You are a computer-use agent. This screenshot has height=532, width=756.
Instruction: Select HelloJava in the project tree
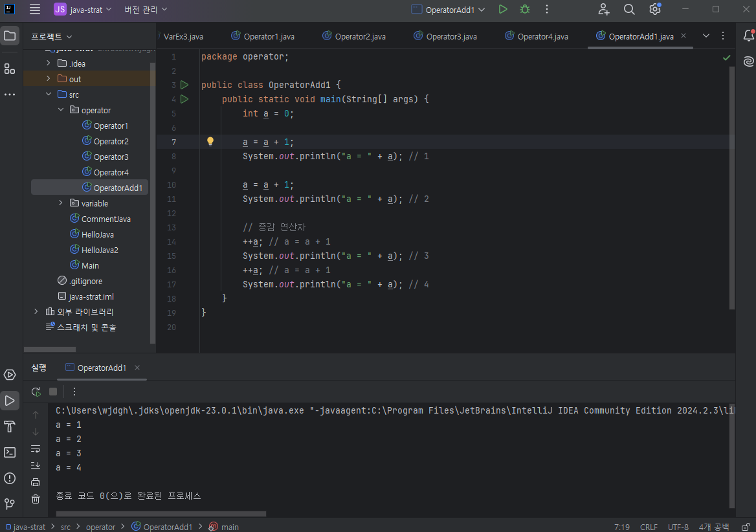point(97,234)
